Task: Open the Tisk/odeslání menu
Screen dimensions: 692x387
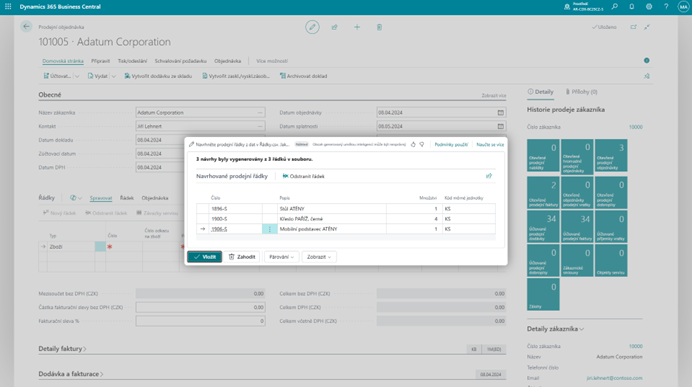Action: point(132,61)
